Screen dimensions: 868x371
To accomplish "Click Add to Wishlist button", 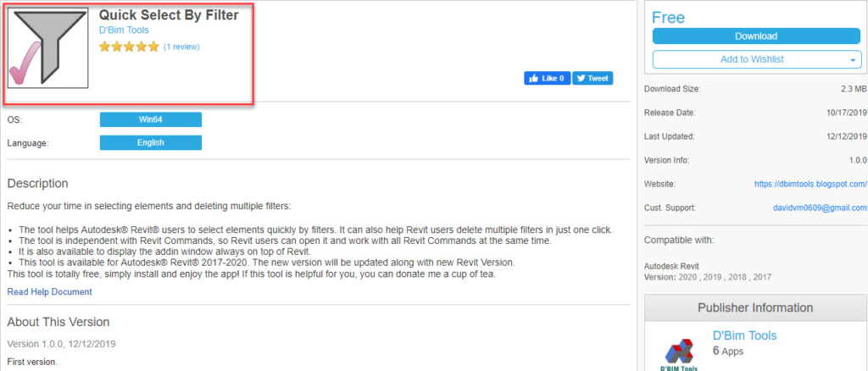I will 751,59.
